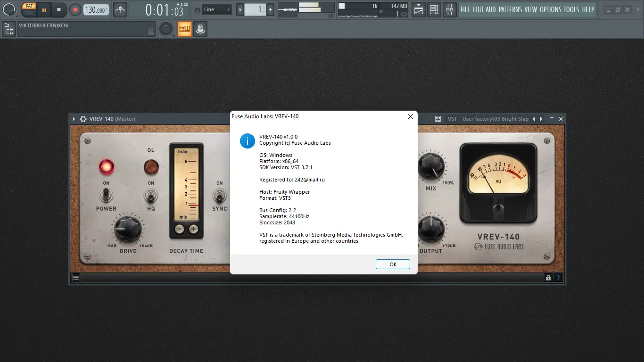
Task: Open the oscilloscope waveform monitor
Action: click(288, 9)
